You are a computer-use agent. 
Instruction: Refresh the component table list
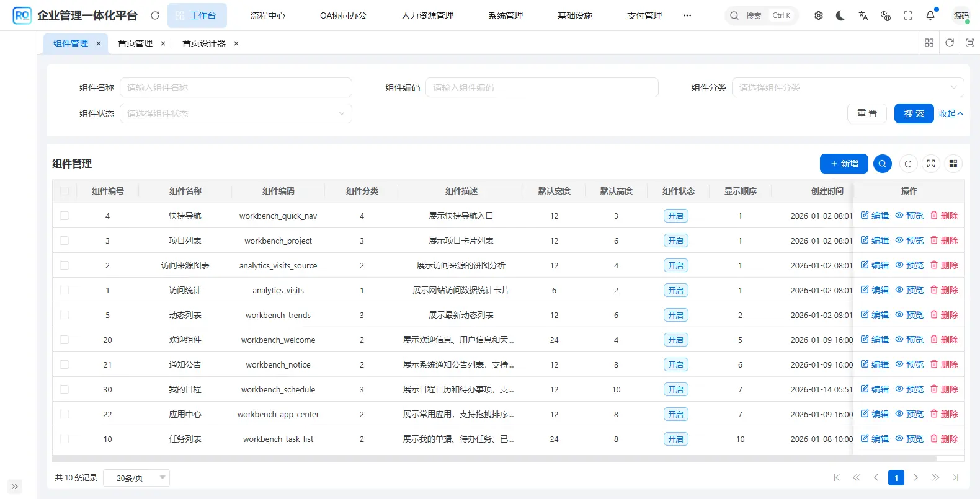tap(908, 164)
